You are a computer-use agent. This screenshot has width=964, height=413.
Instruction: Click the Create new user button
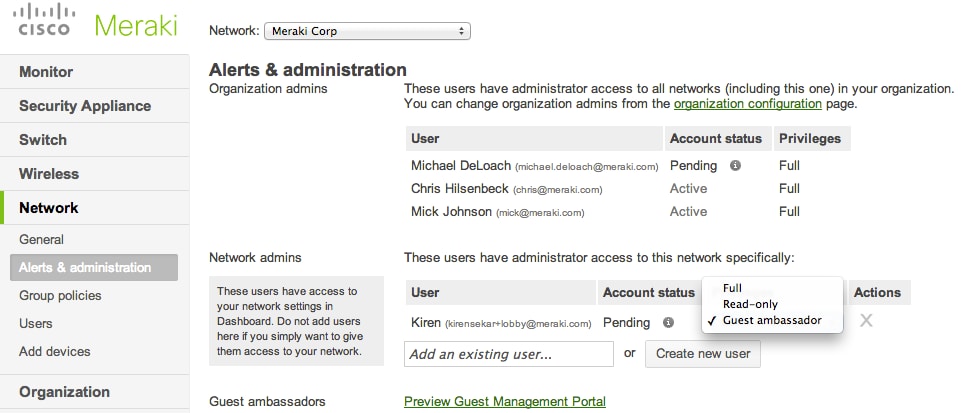(703, 354)
